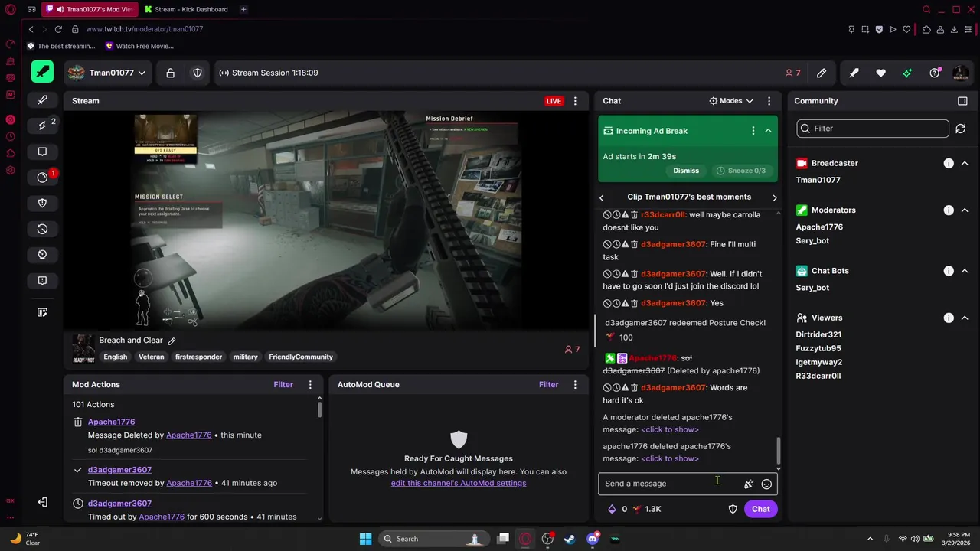Click the FriendlyCommunity tag
This screenshot has width=980, height=551.
click(x=301, y=357)
